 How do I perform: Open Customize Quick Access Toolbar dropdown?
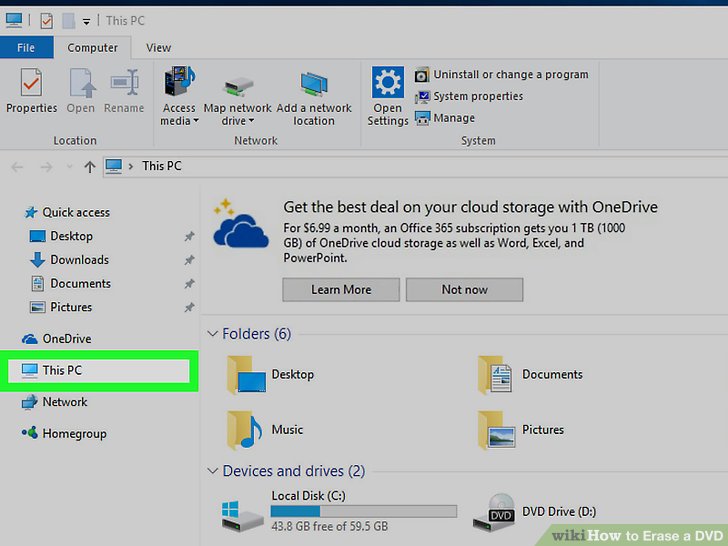tap(86, 21)
